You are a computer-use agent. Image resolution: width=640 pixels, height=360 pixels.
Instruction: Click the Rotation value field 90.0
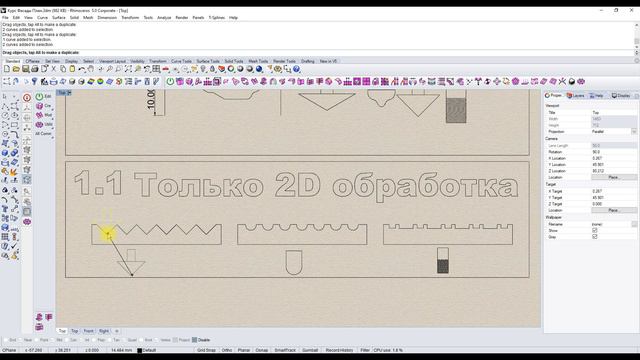click(613, 152)
